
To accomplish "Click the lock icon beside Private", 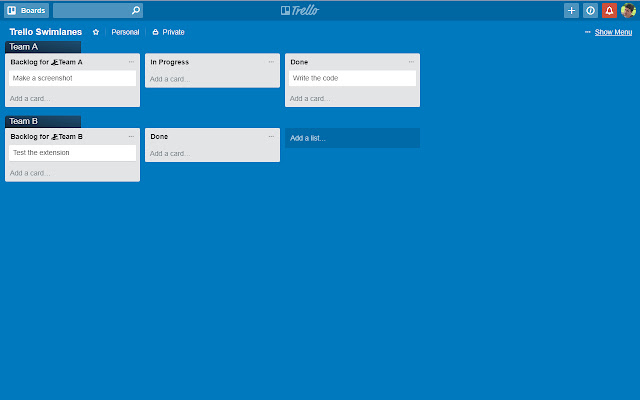I will coord(155,32).
